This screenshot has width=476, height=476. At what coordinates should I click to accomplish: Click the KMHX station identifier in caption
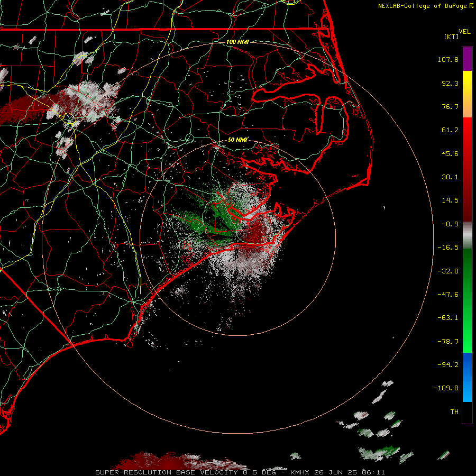(300, 472)
